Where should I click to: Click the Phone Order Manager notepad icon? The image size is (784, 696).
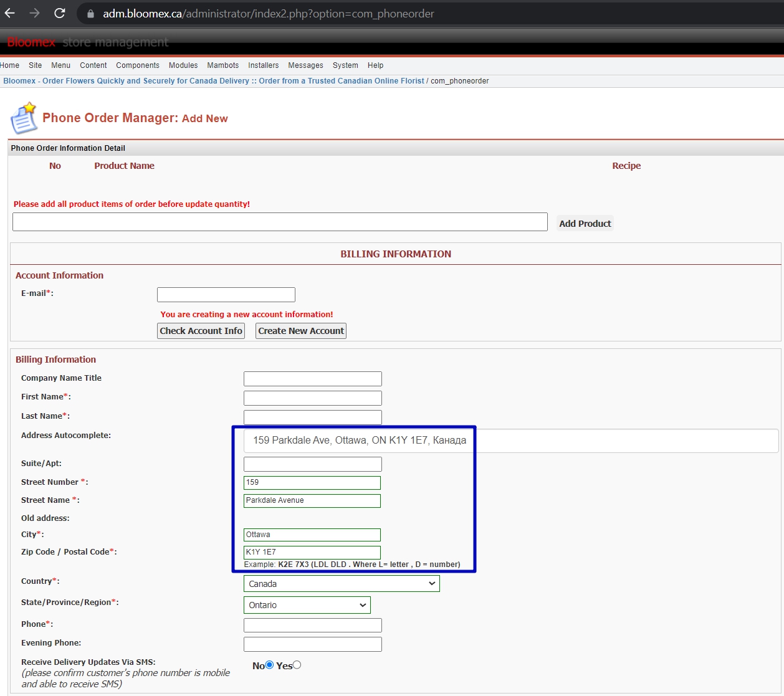[24, 118]
